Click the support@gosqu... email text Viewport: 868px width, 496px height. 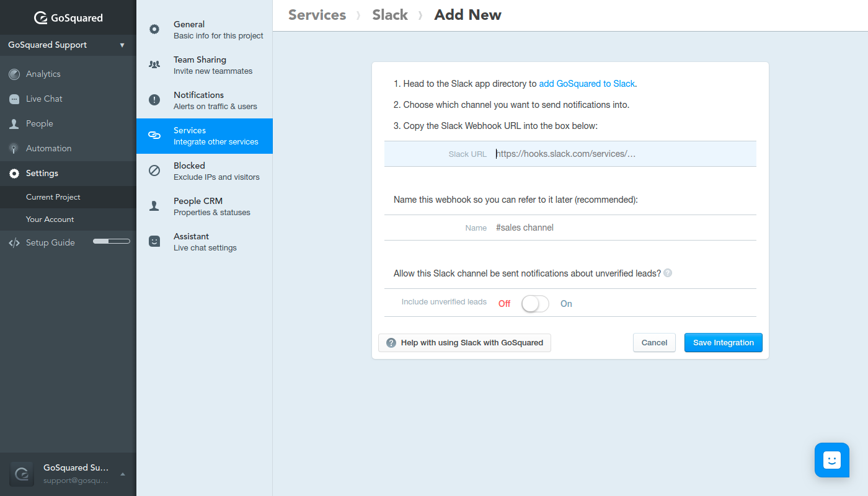pos(76,480)
